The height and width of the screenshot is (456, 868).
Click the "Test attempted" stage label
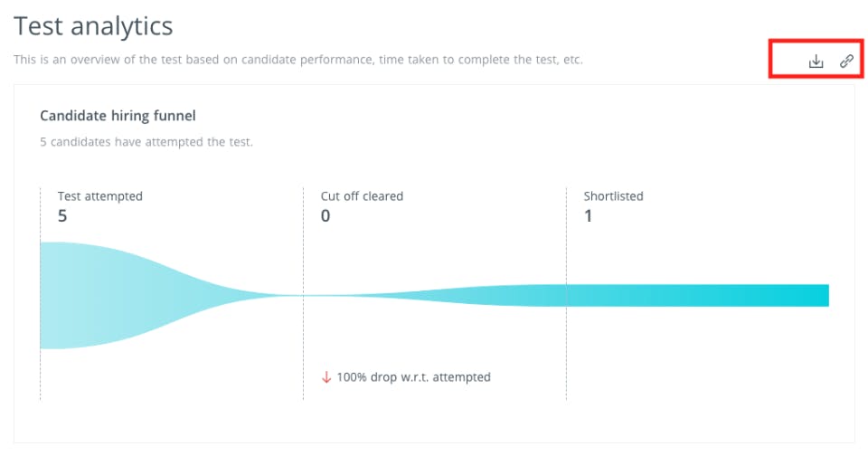[100, 195]
